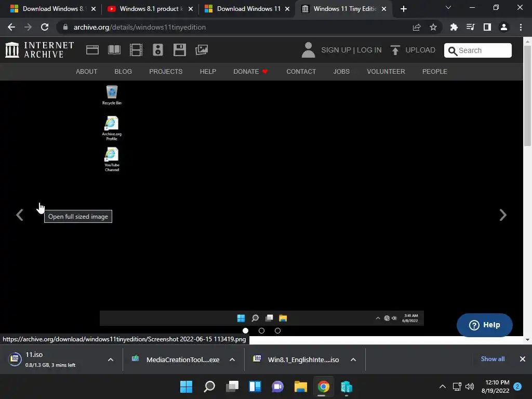532x399 pixels.
Task: Open the Video film strip icon
Action: coord(136,50)
